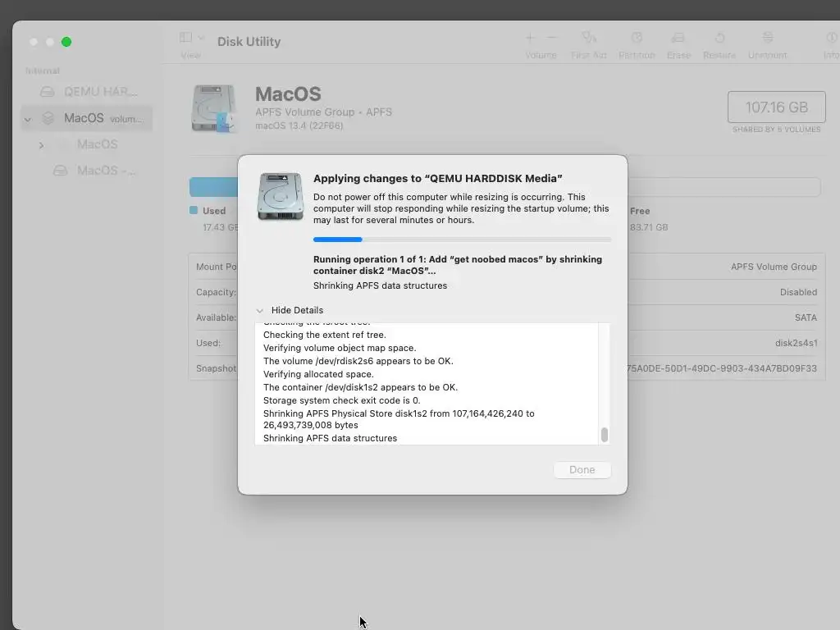The height and width of the screenshot is (630, 840).
Task: Click the Restore toolbar icon
Action: click(719, 37)
